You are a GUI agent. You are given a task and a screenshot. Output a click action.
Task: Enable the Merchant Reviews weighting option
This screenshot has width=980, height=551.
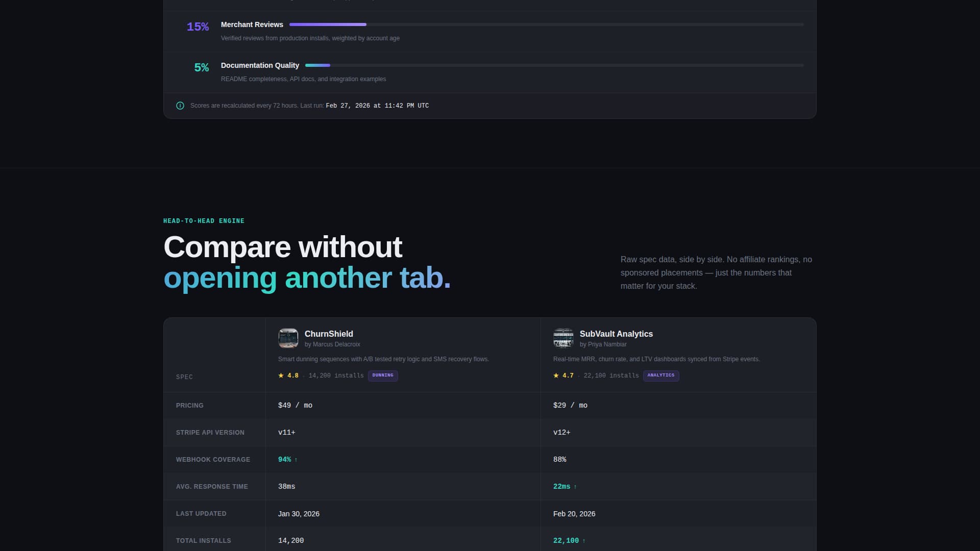pos(252,24)
